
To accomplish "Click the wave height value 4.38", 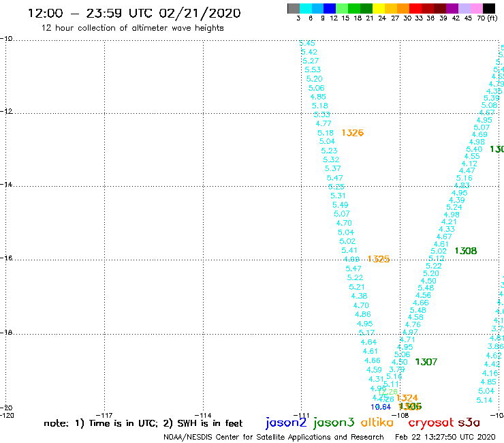I will pos(359,296).
